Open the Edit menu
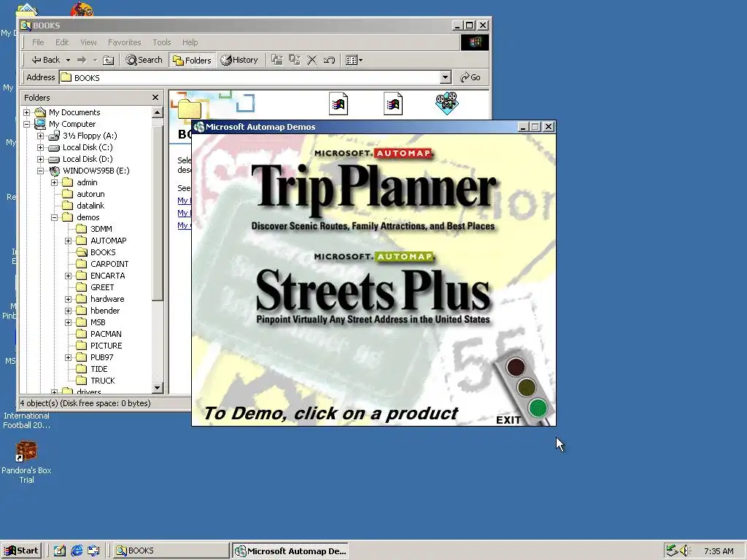This screenshot has height=560, width=747. (x=62, y=42)
